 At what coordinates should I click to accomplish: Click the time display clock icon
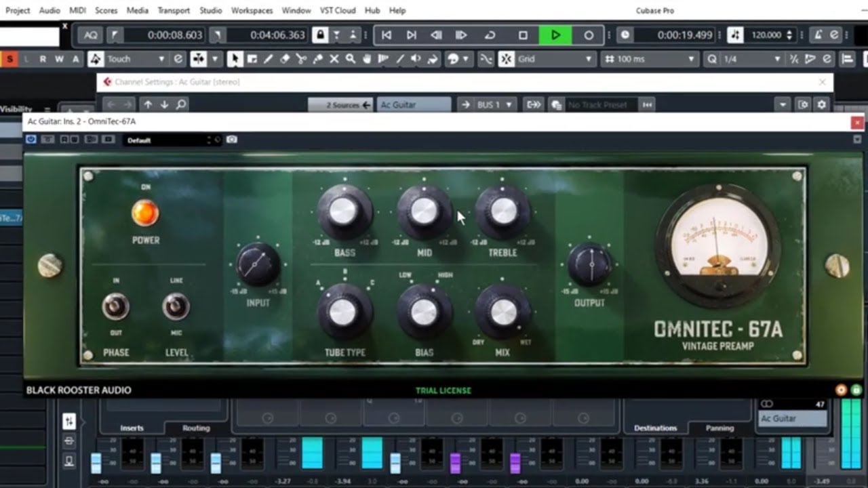[x=625, y=35]
